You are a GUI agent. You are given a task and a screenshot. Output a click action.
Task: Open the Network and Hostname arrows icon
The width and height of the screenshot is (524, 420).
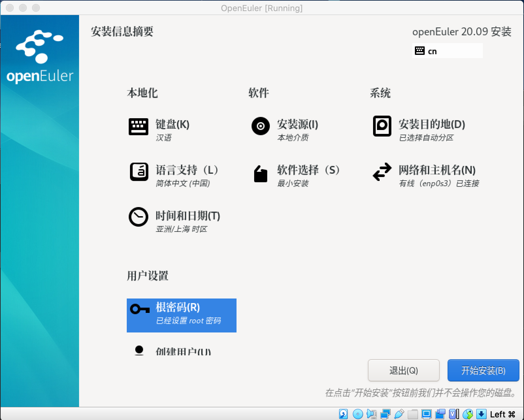click(382, 172)
